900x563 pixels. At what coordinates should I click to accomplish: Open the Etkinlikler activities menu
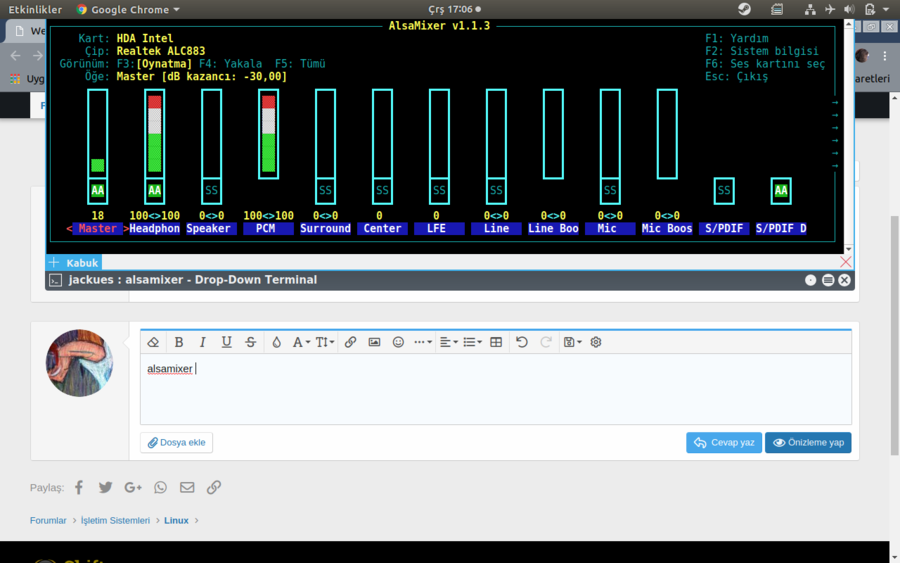(x=35, y=9)
